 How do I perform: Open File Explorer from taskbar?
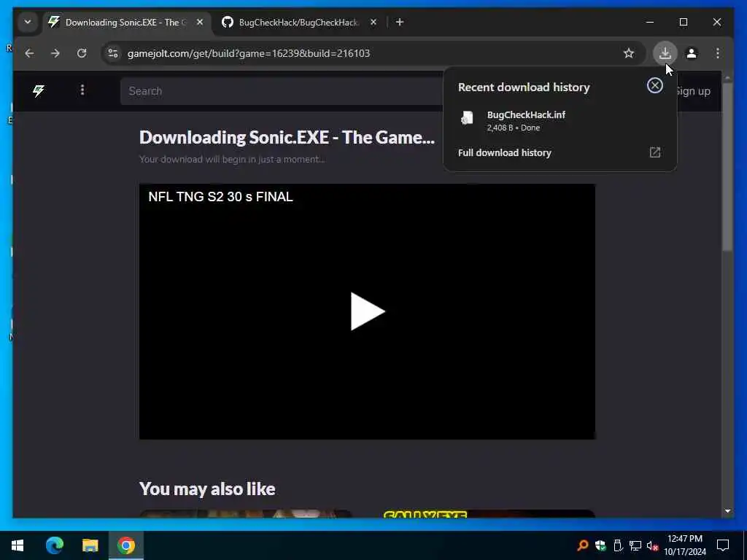point(90,545)
